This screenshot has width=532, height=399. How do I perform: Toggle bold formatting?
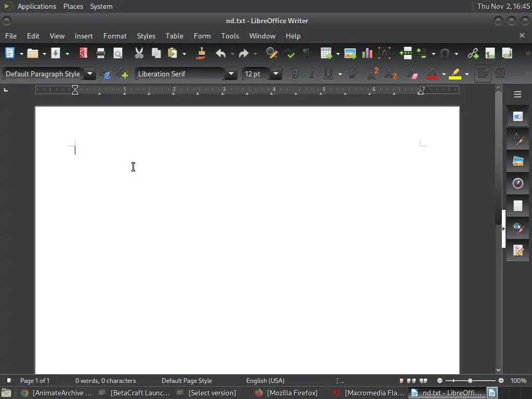(295, 74)
